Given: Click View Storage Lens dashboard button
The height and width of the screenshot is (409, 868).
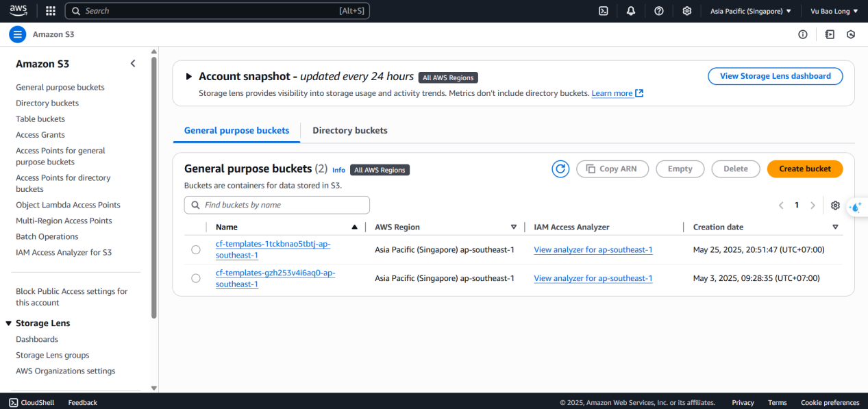Looking at the screenshot, I should click(776, 76).
